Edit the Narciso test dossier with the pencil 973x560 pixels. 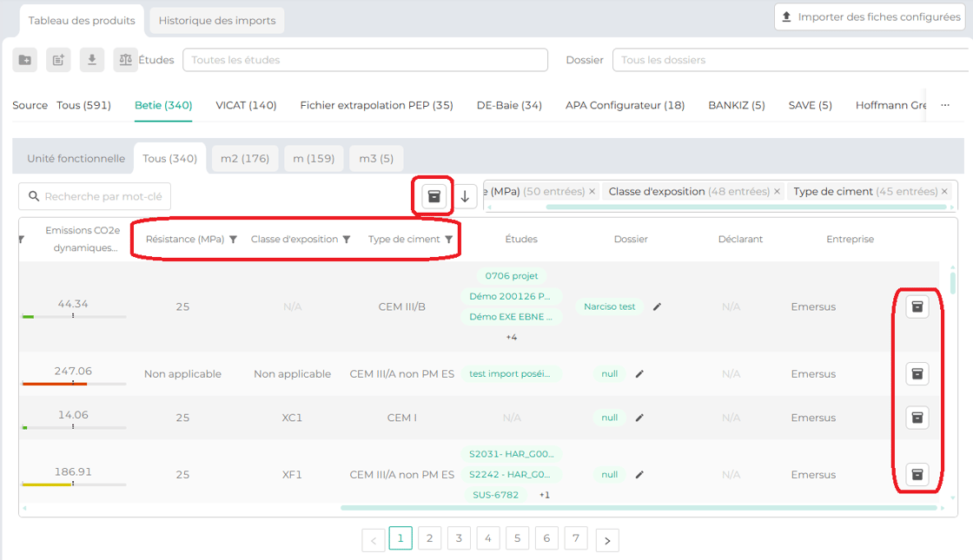657,306
